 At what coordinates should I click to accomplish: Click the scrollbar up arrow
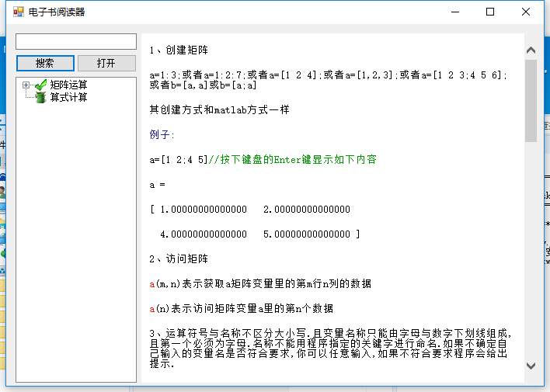point(531,50)
